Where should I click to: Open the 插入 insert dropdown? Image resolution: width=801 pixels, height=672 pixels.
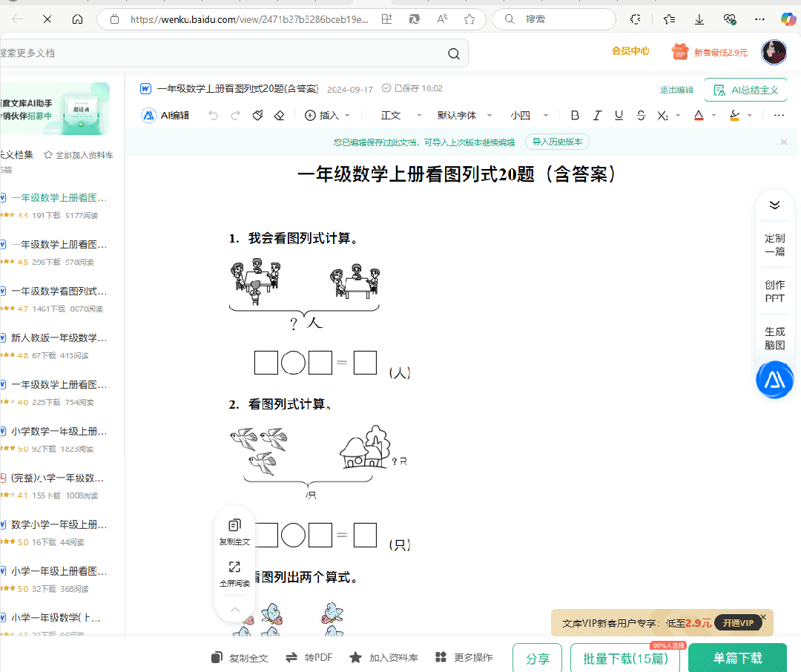click(327, 115)
